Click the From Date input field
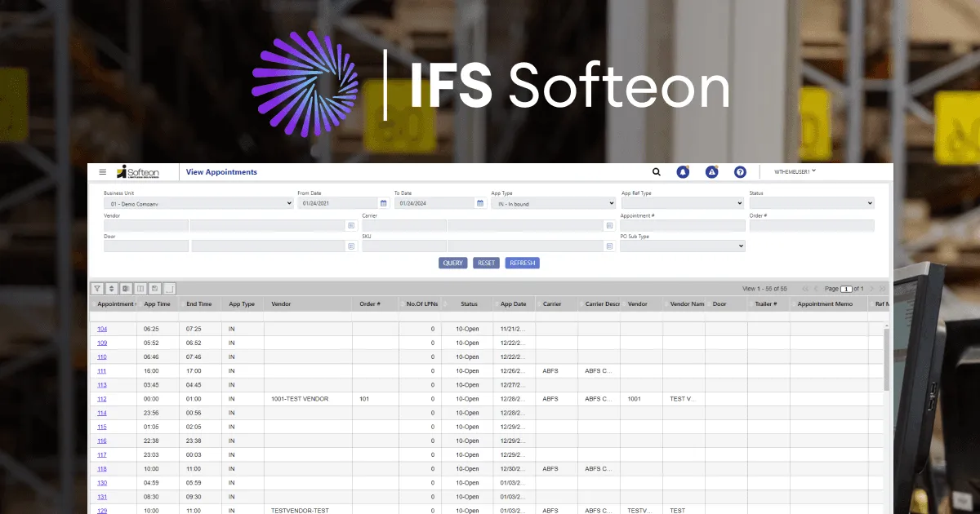 pos(337,203)
